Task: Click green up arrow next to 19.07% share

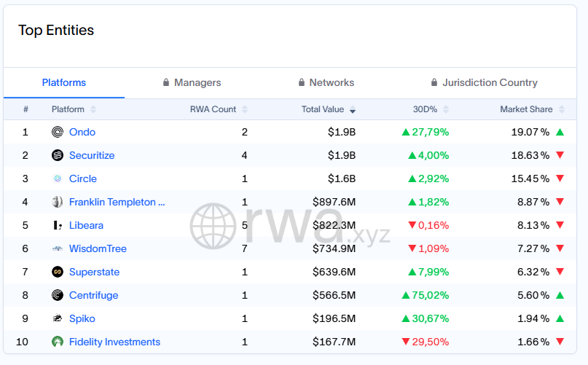Action: click(x=560, y=132)
